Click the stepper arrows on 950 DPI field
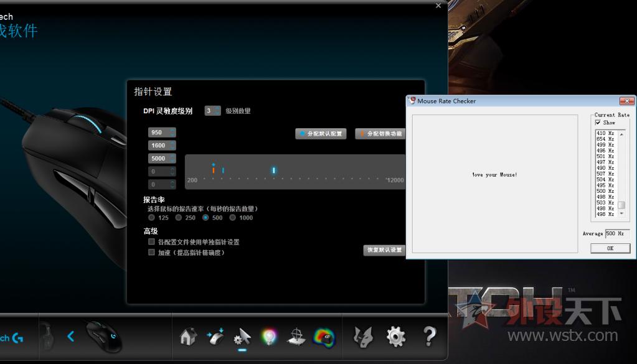 coord(172,133)
